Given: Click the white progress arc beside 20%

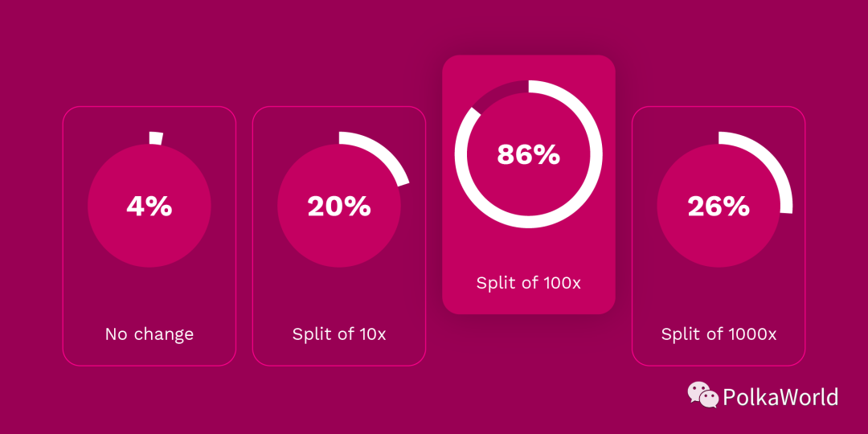Looking at the screenshot, I should click(386, 154).
